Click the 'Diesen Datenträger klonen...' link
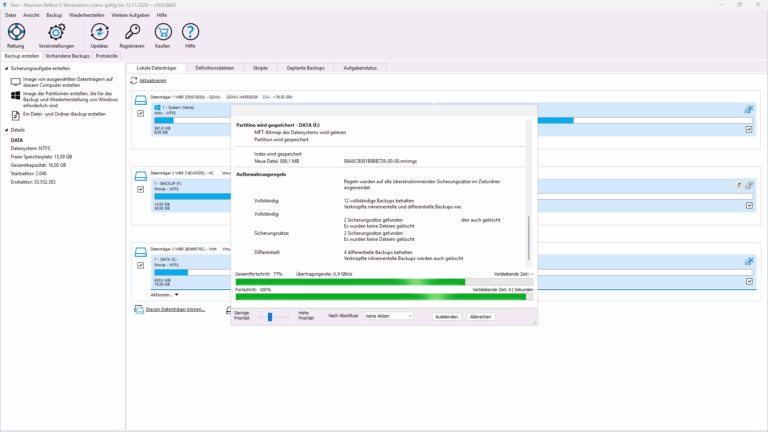This screenshot has width=768, height=432. click(175, 310)
